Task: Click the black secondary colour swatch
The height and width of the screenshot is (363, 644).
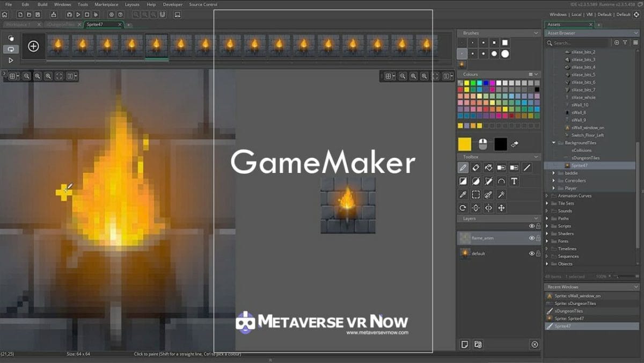Action: (500, 144)
